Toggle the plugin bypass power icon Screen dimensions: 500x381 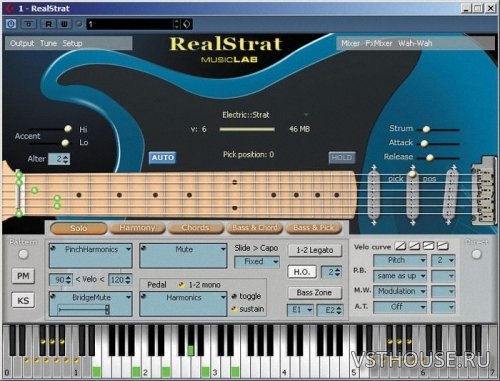click(11, 24)
